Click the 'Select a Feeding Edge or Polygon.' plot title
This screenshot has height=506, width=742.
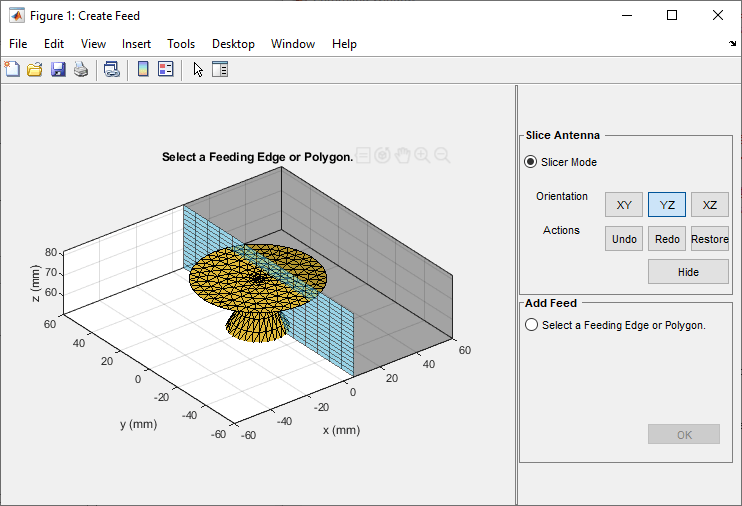[257, 157]
